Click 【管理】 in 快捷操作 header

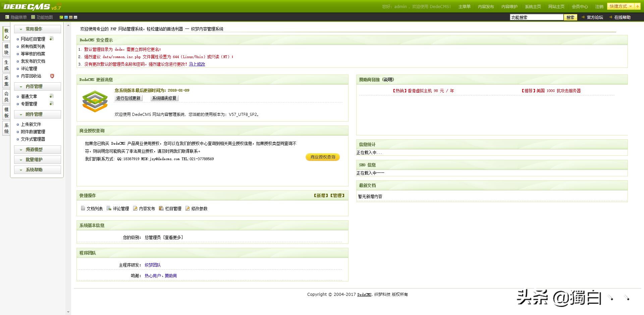(x=337, y=195)
